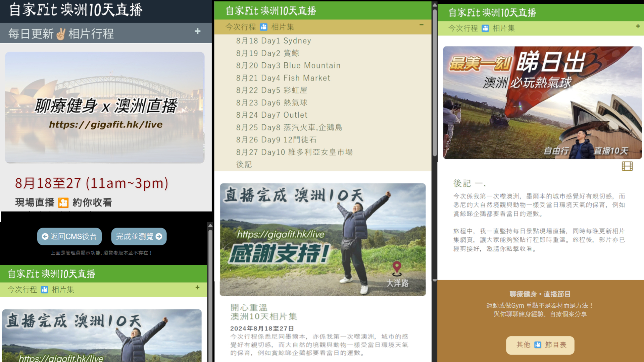
Task: Click the photo icon in 其他 節目表 button
Action: 538,345
